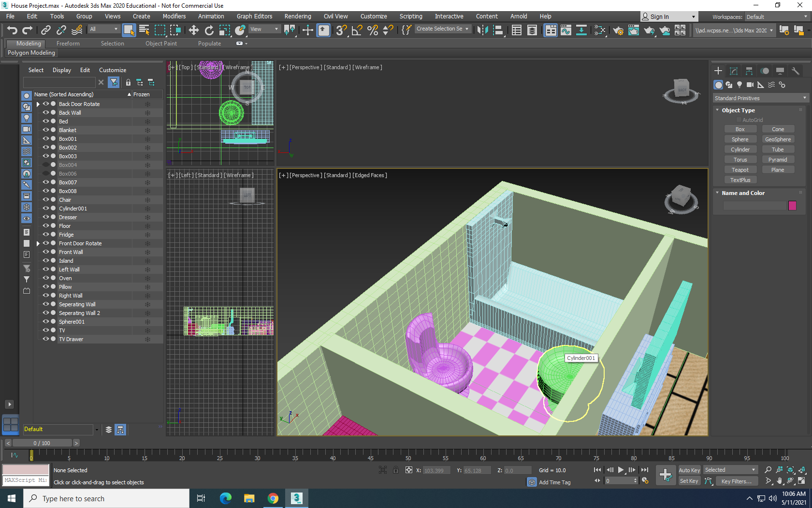Activate the Select and Link tool
Viewport: 812px width, 508px height.
click(x=45, y=30)
